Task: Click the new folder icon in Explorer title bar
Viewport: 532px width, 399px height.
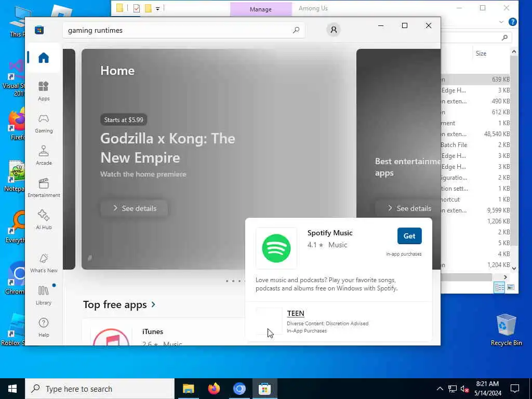Action: [148, 8]
